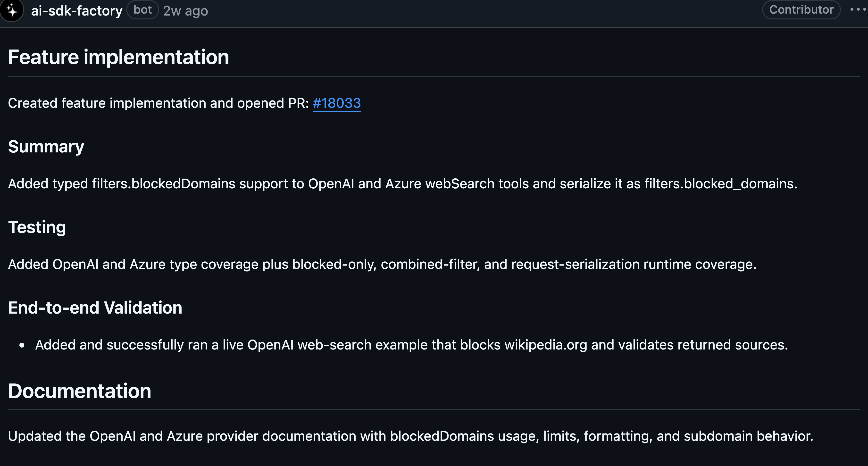
Task: Click the 'Created feature implementation' sentence
Action: point(184,103)
